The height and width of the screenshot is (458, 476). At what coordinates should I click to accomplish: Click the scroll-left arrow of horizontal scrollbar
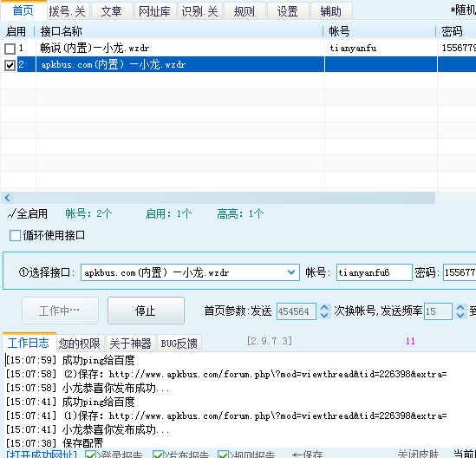(x=7, y=198)
